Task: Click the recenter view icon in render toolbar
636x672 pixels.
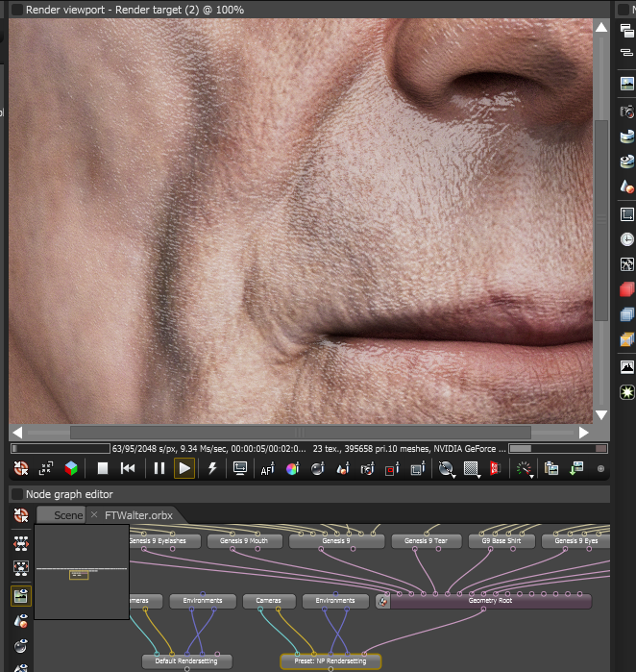Action: coord(21,468)
